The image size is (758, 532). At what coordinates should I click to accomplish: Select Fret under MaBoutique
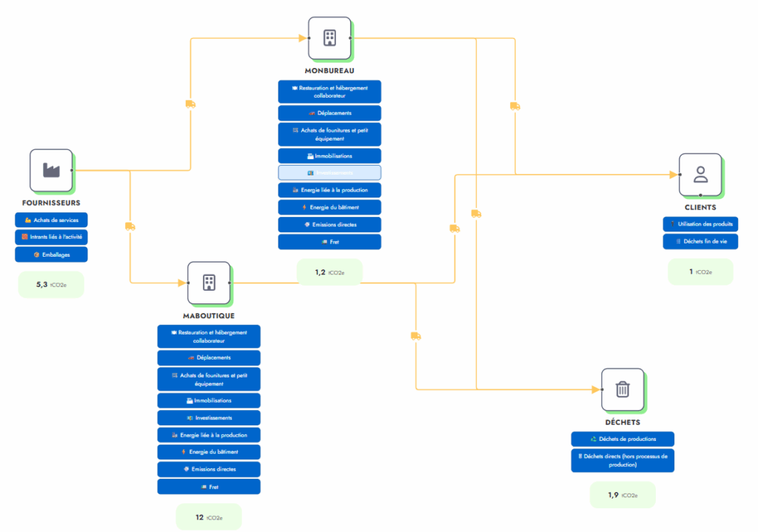209,487
